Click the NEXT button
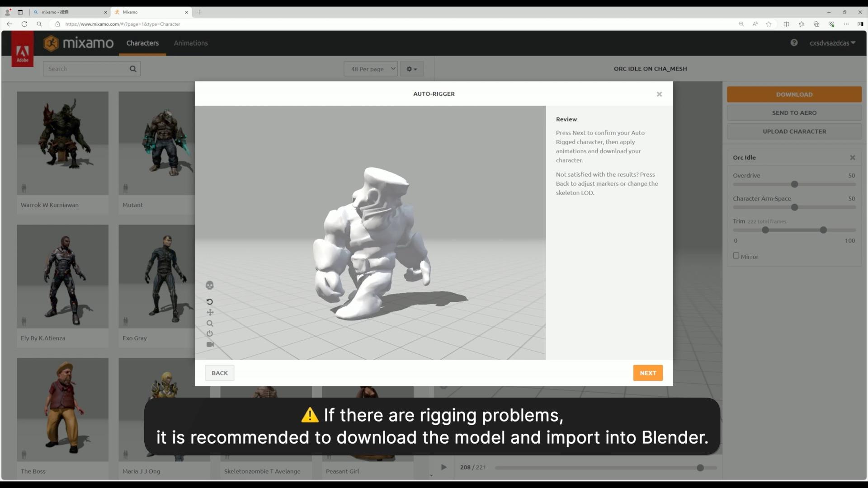 648,372
